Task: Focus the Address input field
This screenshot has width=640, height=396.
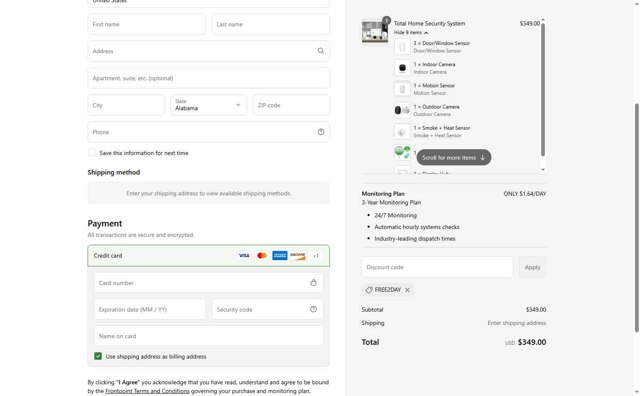Action: click(208, 51)
